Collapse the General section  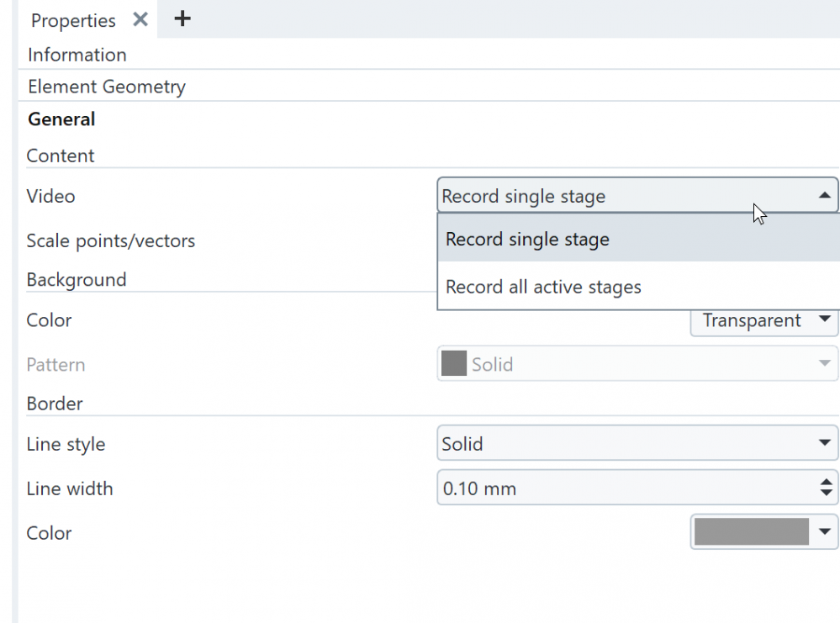pos(61,119)
